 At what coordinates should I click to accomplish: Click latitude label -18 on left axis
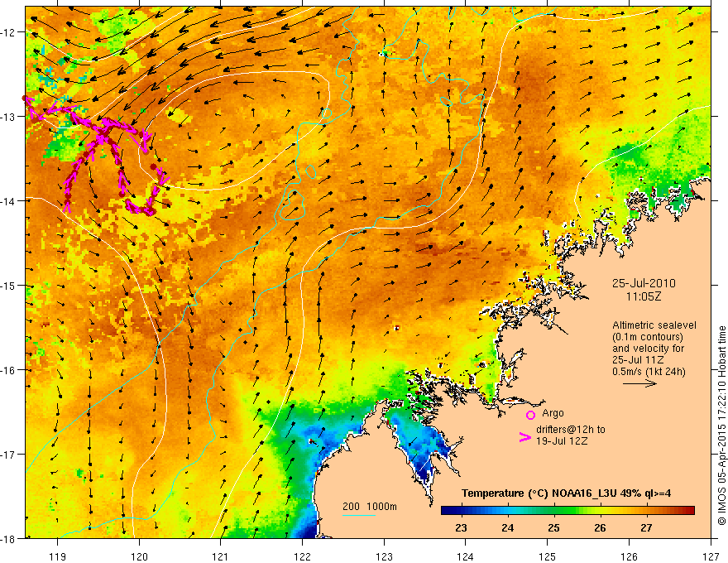[9, 538]
